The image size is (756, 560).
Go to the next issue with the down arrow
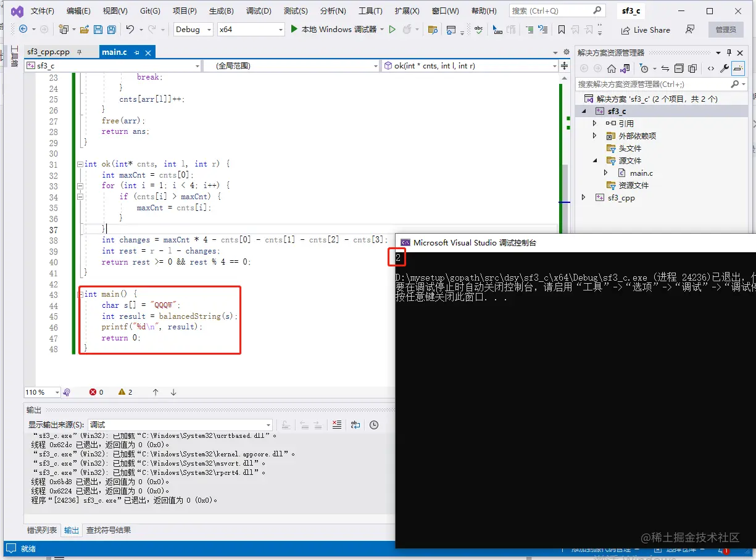click(173, 392)
